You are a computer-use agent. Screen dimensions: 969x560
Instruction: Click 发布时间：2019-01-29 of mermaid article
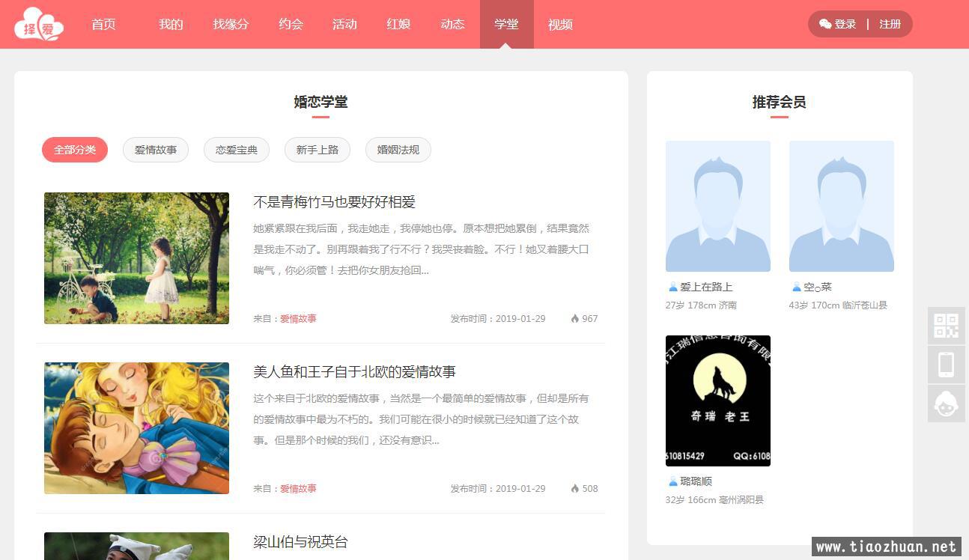point(498,488)
